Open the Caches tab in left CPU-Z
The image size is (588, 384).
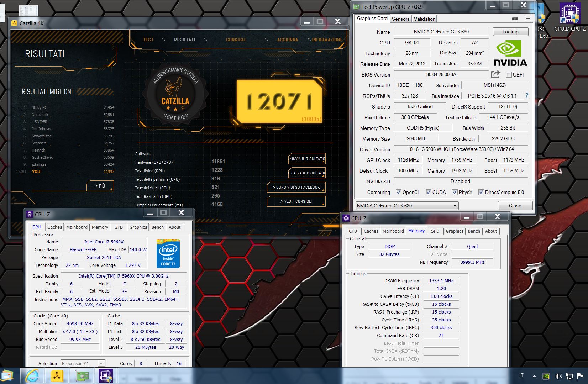pyautogui.click(x=55, y=227)
